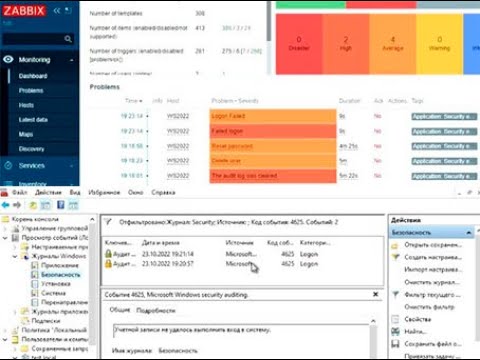Open Zabbix Hosts page
Screen dimensions: 480x360
coord(26,105)
